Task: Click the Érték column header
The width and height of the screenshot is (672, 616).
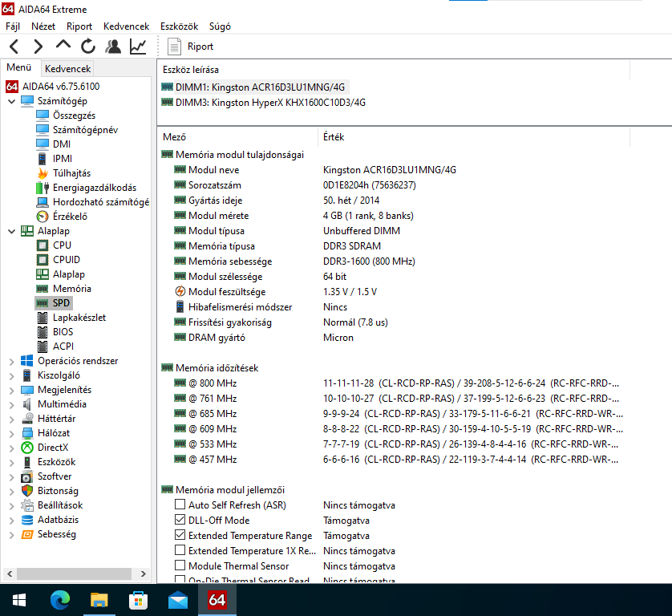Action: pyautogui.click(x=474, y=136)
